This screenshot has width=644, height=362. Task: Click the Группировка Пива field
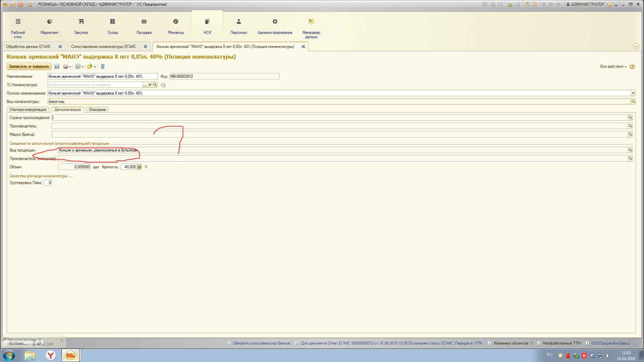click(48, 183)
